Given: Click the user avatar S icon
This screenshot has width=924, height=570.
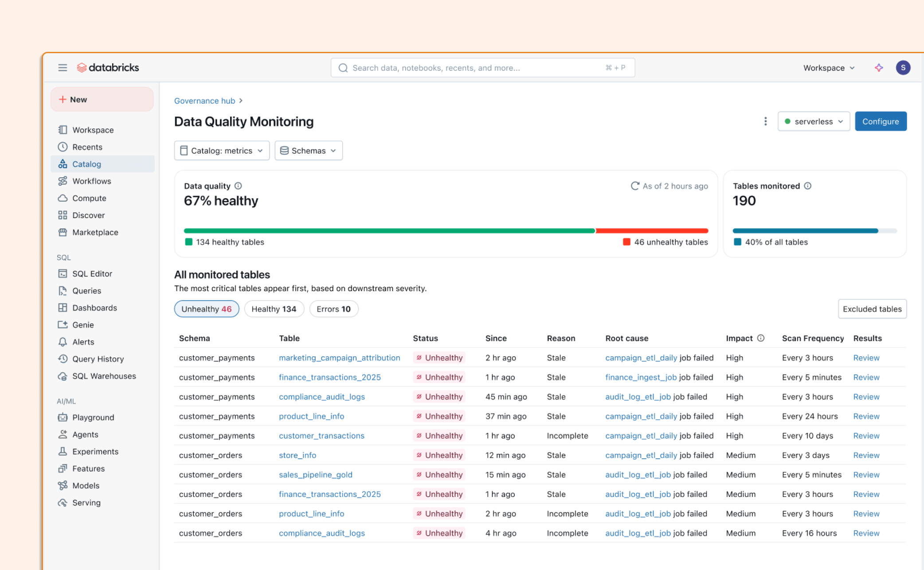Looking at the screenshot, I should point(903,68).
